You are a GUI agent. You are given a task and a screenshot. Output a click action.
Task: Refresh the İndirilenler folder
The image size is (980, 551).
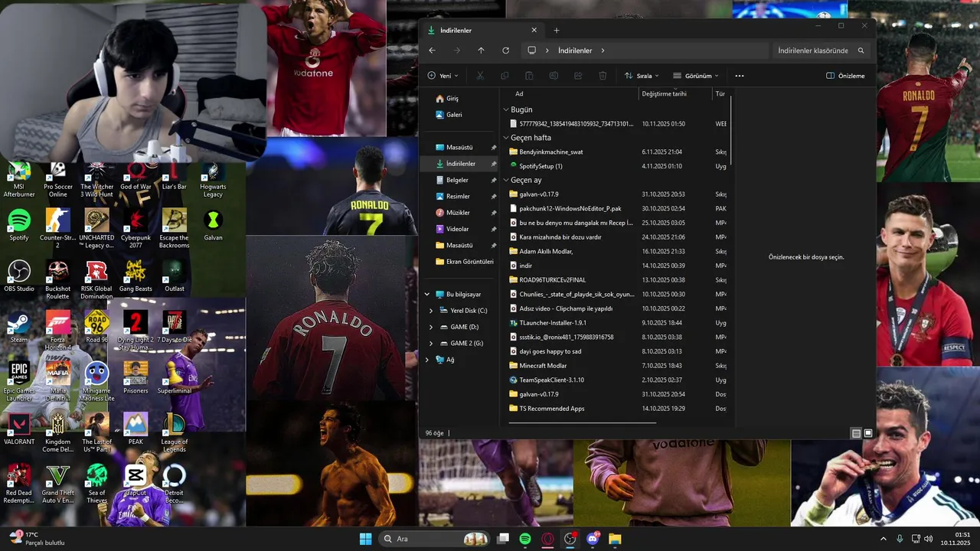click(x=505, y=51)
